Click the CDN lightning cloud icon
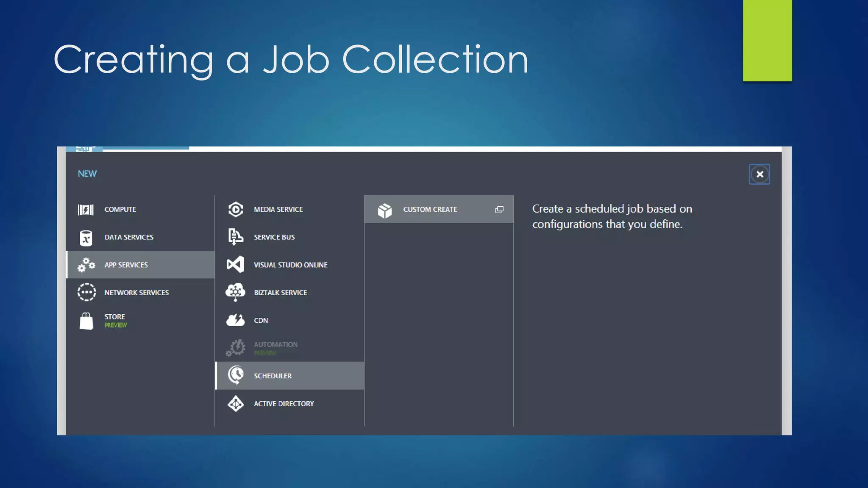Screen dimensions: 868x488 pyautogui.click(x=235, y=320)
